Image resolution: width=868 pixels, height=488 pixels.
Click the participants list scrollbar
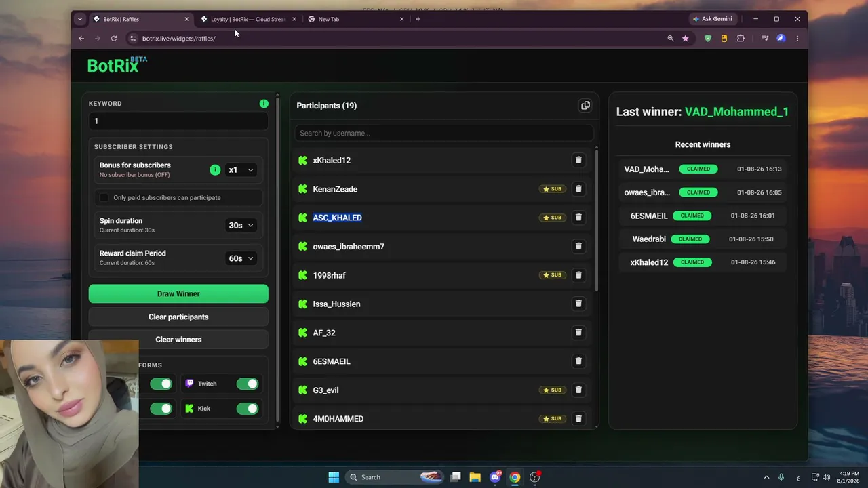597,219
